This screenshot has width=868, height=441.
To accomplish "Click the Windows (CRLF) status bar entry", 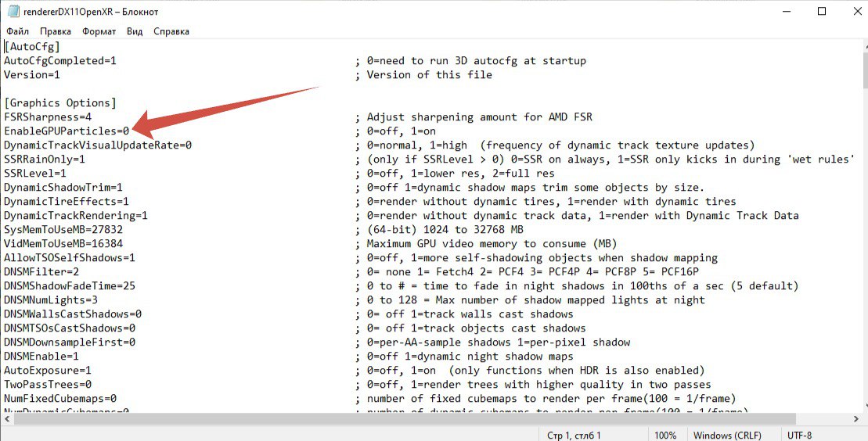I will tap(727, 436).
